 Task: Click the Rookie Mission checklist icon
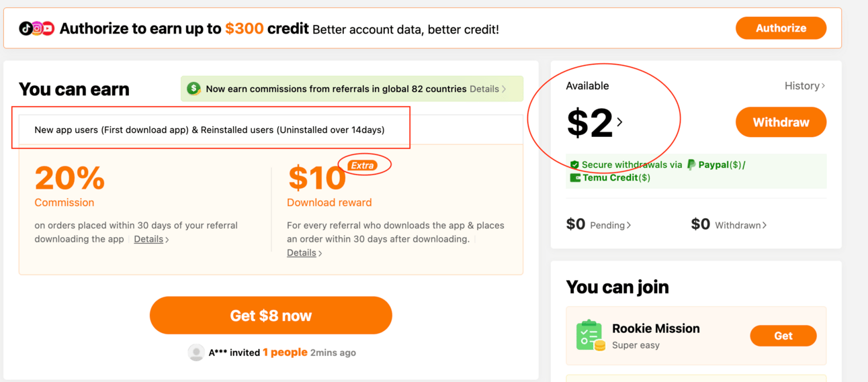pyautogui.click(x=591, y=335)
